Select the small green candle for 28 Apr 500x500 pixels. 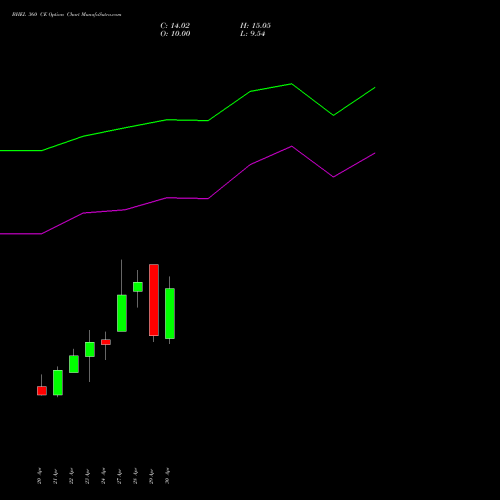(x=138, y=287)
